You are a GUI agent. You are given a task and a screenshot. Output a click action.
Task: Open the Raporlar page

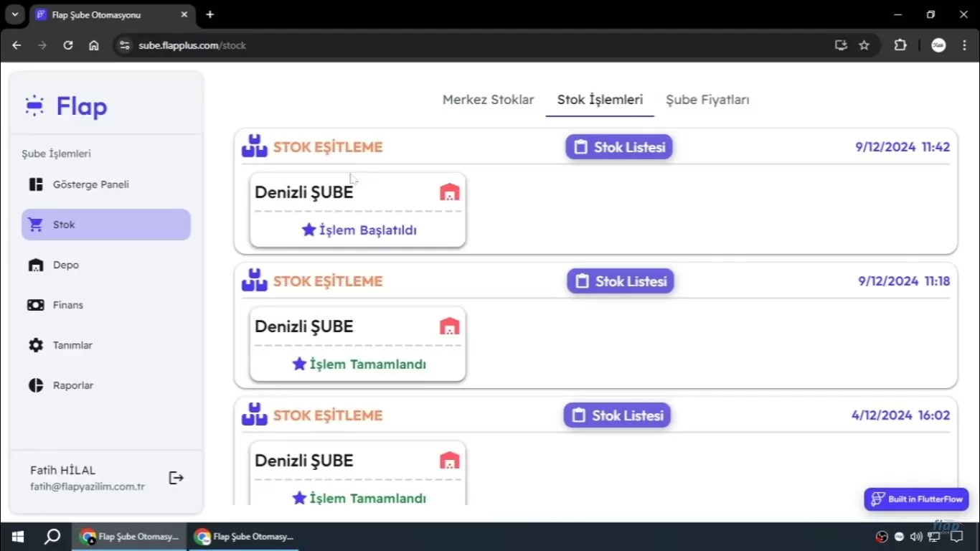[72, 385]
